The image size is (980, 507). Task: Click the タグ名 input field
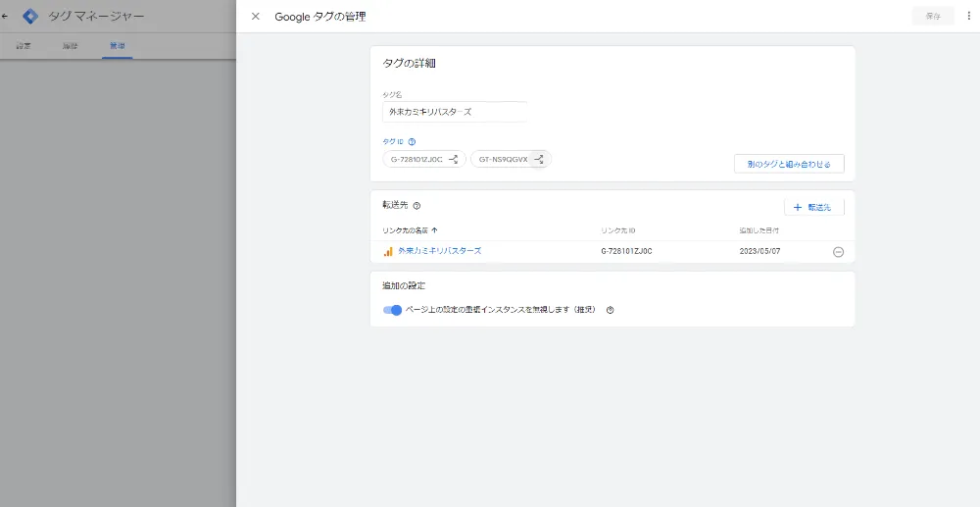(x=455, y=112)
